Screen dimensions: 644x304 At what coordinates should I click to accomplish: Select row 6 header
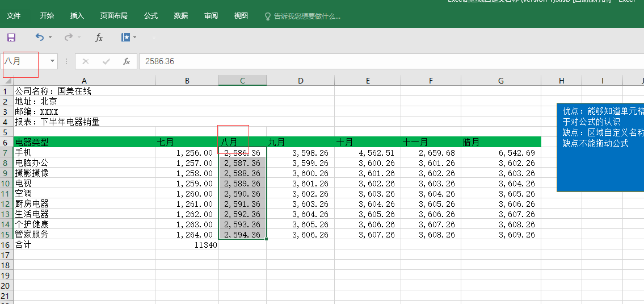[7, 142]
